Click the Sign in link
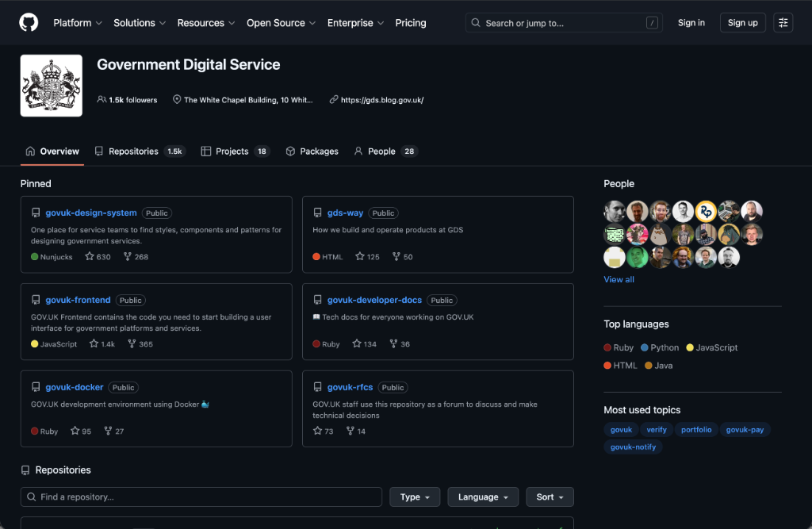 (x=691, y=23)
